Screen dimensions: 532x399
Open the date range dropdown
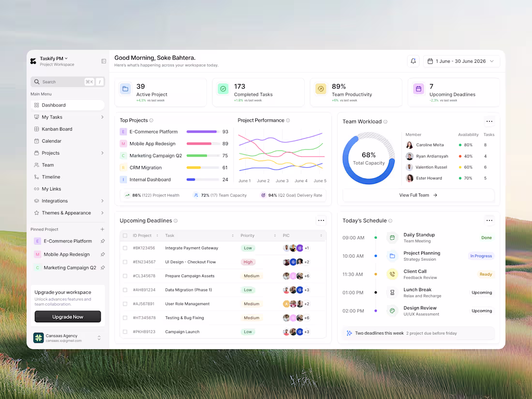point(461,61)
